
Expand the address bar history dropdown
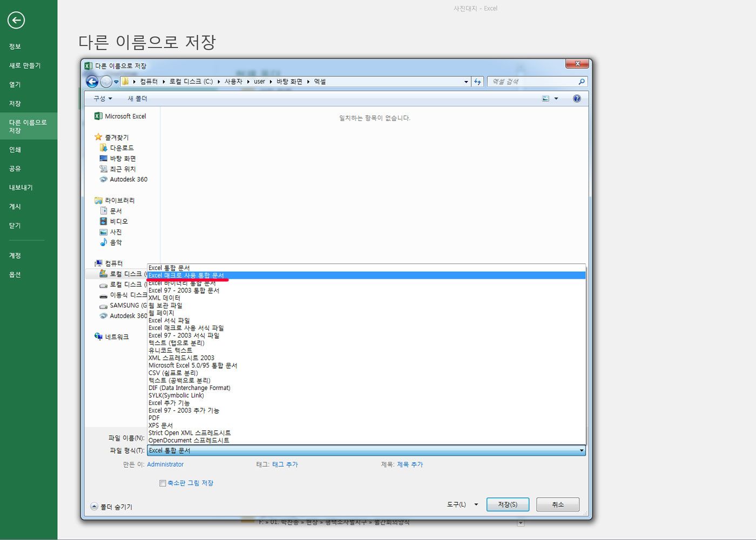point(466,82)
